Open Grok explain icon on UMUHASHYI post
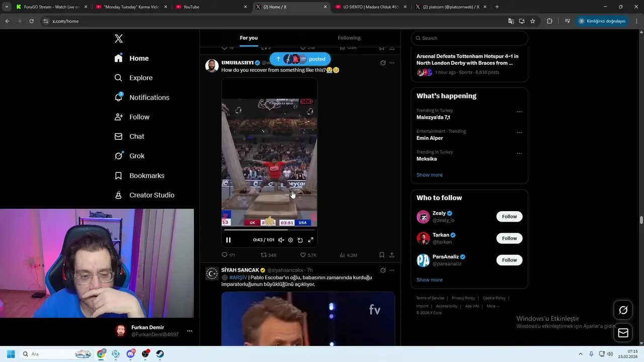 coord(383,63)
